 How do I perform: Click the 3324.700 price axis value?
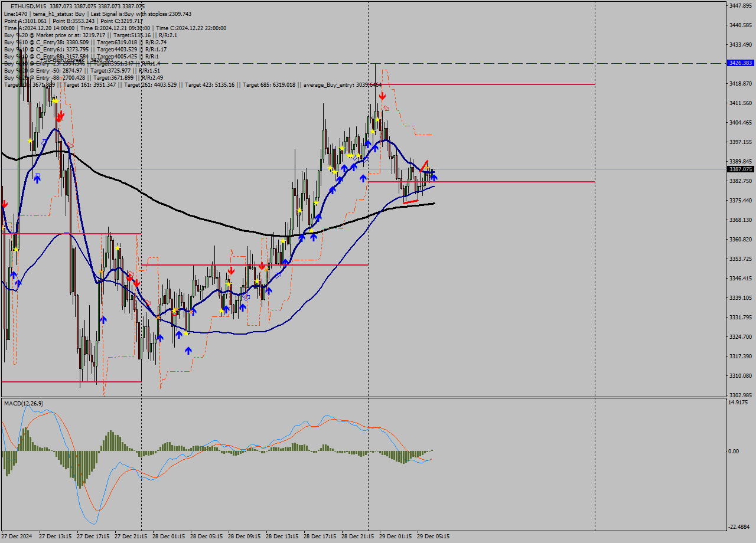pyautogui.click(x=741, y=336)
